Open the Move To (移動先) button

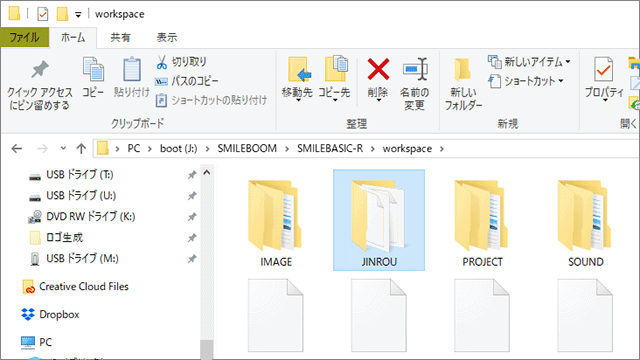(x=298, y=80)
